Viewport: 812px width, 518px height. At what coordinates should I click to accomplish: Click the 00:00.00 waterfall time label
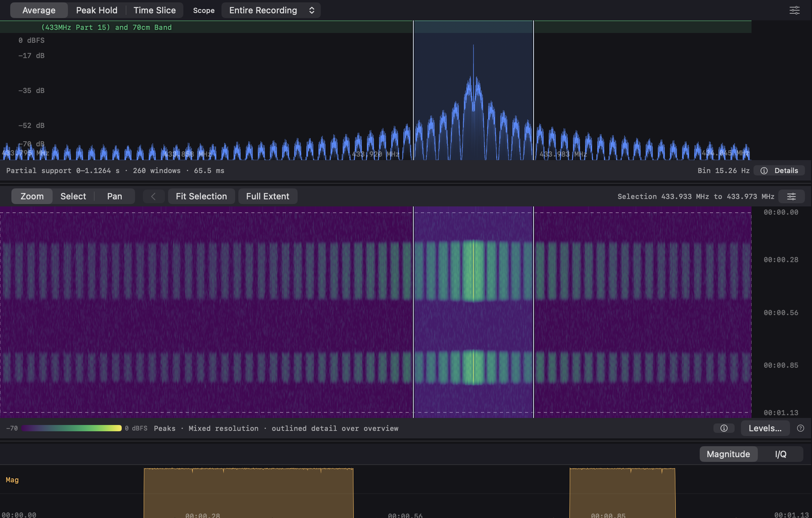781,212
